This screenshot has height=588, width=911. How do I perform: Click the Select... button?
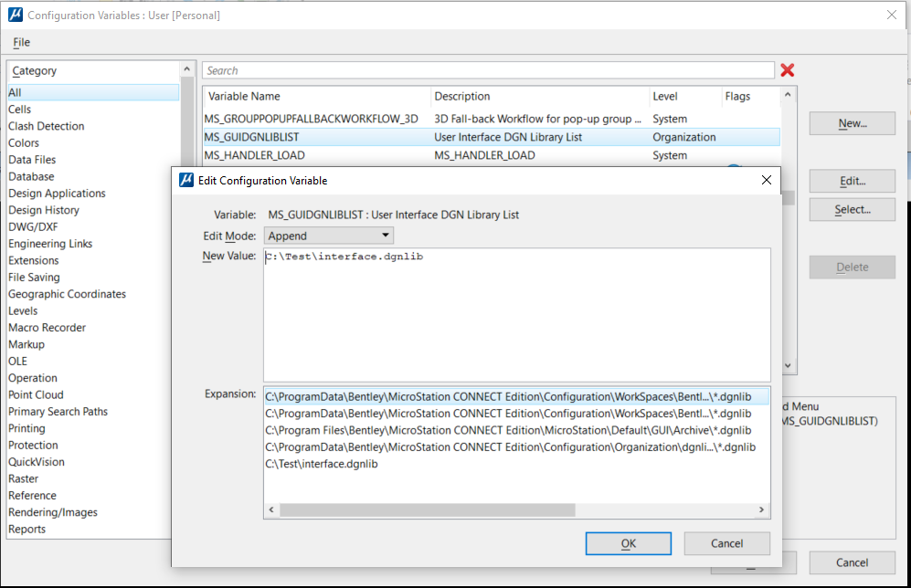[853, 210]
